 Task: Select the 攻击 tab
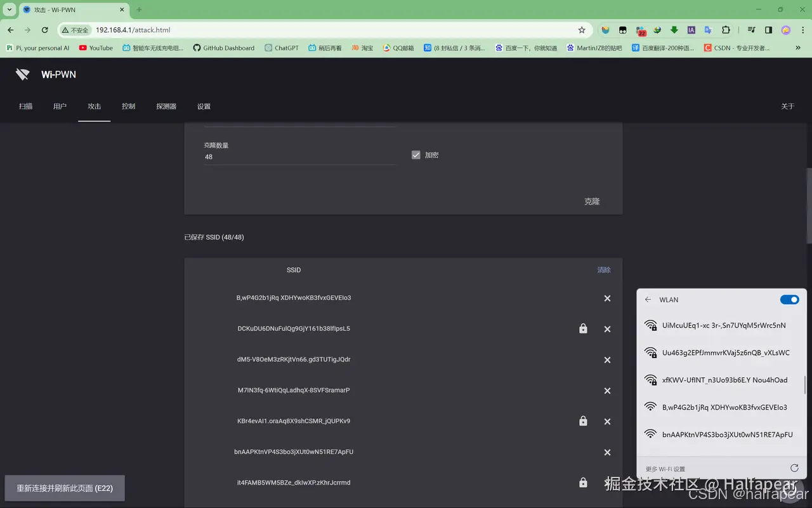pyautogui.click(x=95, y=107)
